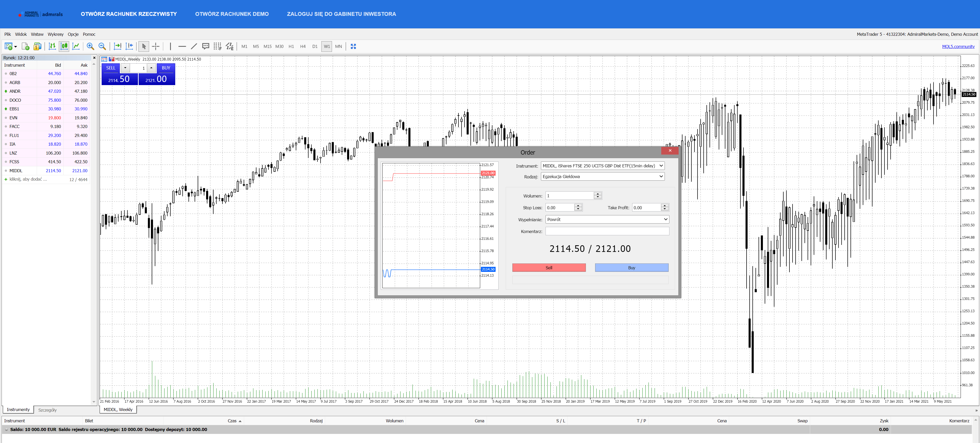Select the MIDDL row in Market Watch
The width and height of the screenshot is (980, 443).
pos(46,171)
